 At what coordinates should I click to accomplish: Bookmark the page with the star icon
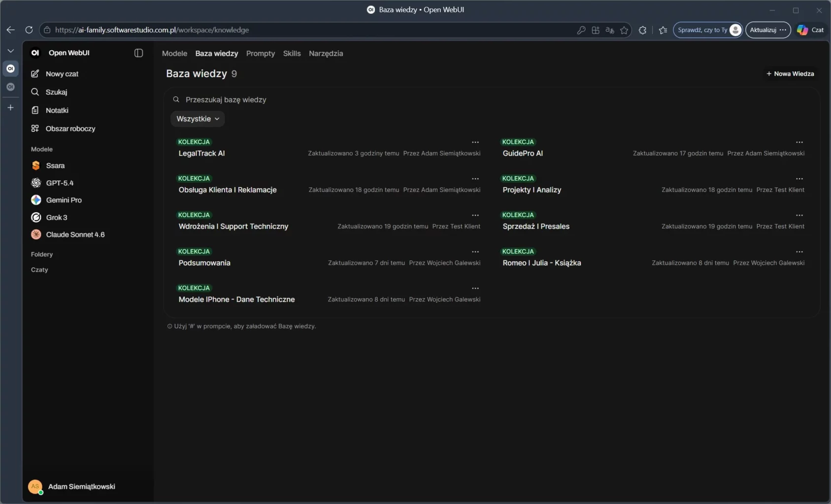click(x=624, y=30)
